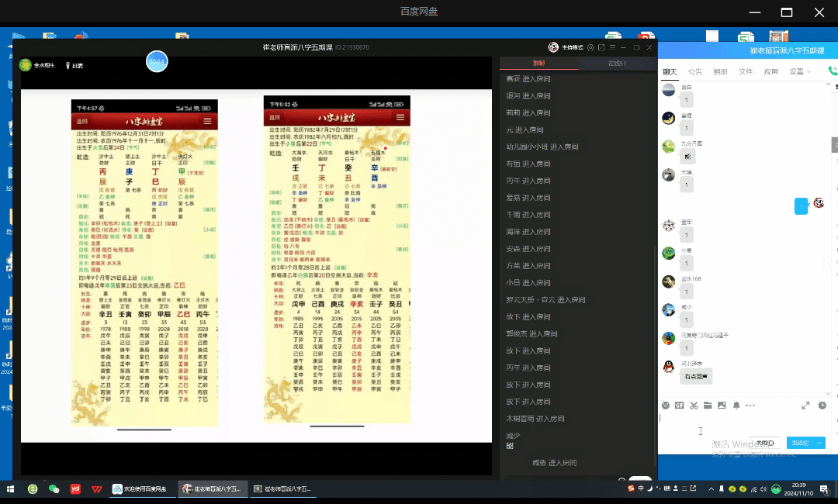Pop out live room window icon
Screen dimensions: 838x504
(603, 47)
